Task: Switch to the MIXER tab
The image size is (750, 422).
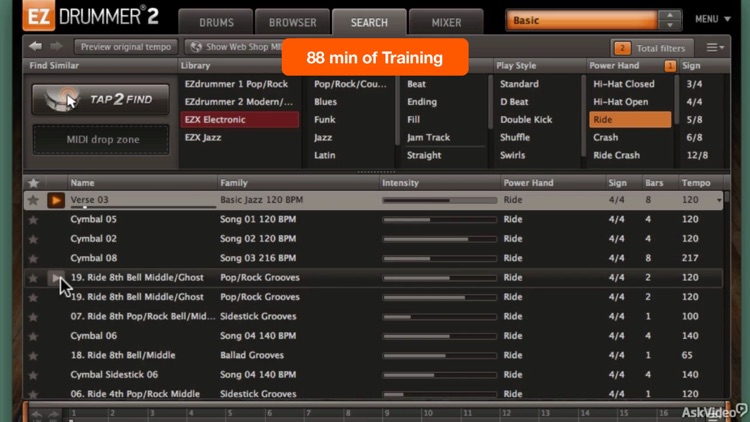Action: click(446, 22)
